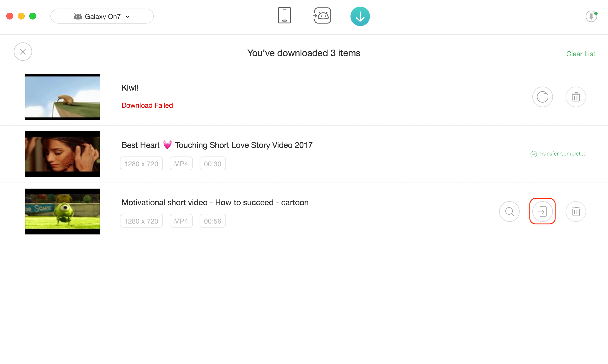Open the OS-level download indicator in menu bar

[591, 16]
